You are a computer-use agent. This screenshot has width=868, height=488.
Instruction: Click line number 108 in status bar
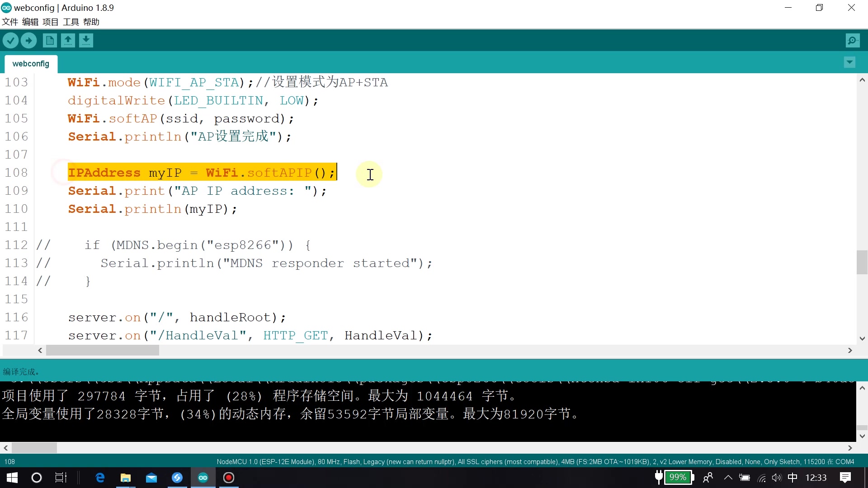point(9,462)
